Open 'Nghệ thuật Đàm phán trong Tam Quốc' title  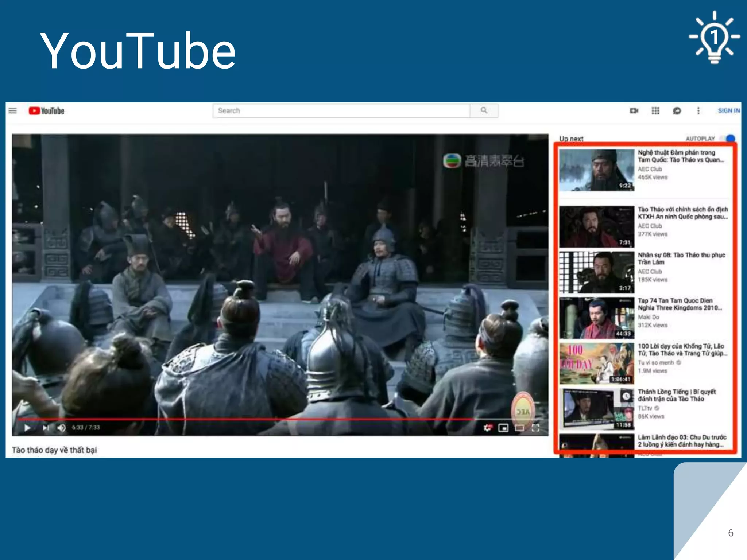point(681,156)
